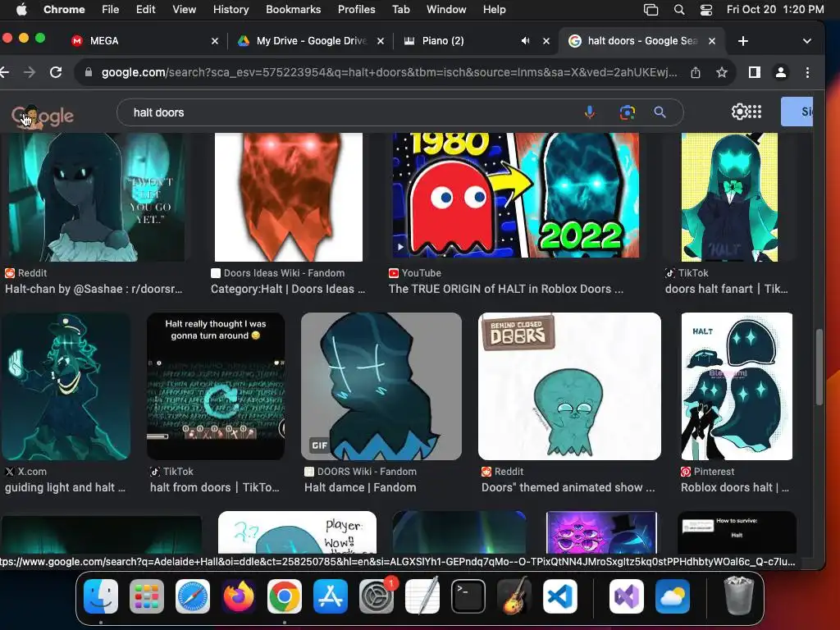This screenshot has height=630, width=840.
Task: Go forward in browser history
Action: [x=30, y=72]
